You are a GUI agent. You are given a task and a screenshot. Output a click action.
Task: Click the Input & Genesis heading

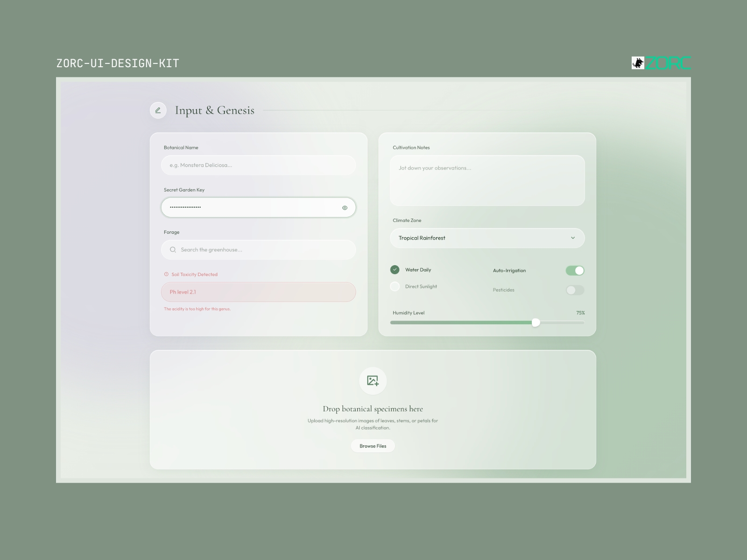tap(215, 111)
